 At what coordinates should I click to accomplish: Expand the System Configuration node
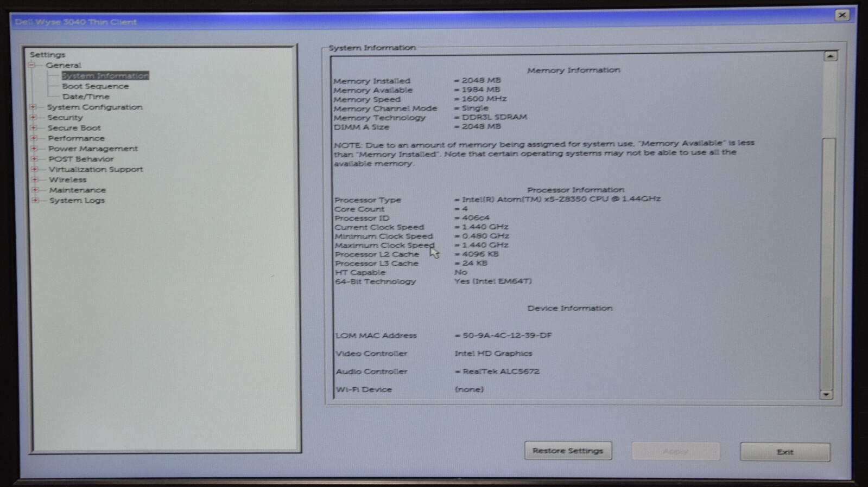coord(33,107)
